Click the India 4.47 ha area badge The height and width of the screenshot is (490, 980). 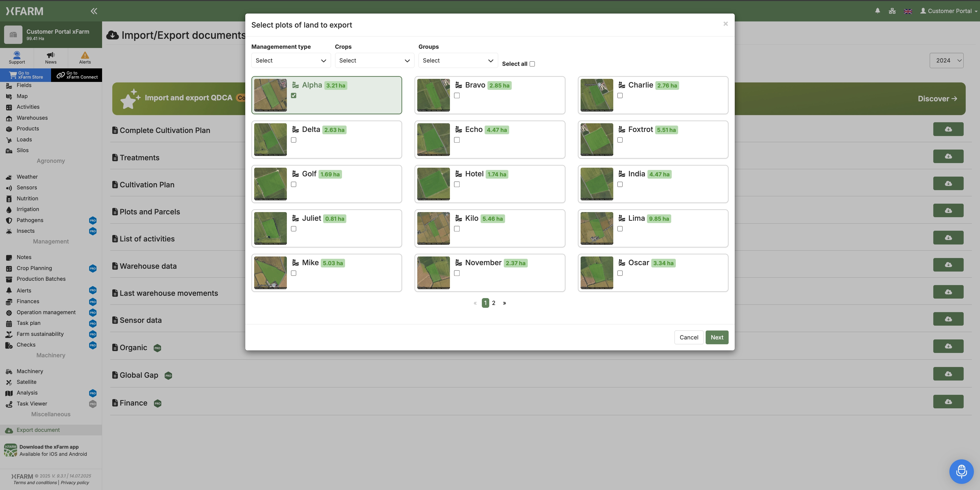tap(659, 174)
